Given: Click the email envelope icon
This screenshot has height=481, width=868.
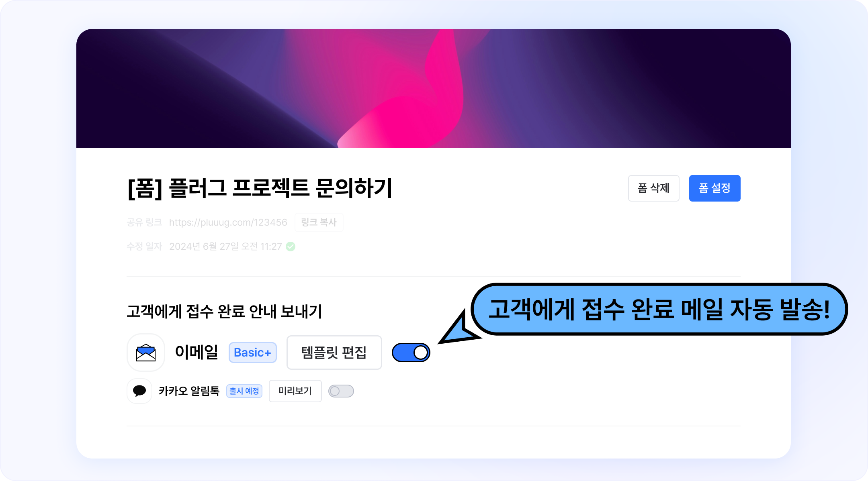Looking at the screenshot, I should coord(146,353).
